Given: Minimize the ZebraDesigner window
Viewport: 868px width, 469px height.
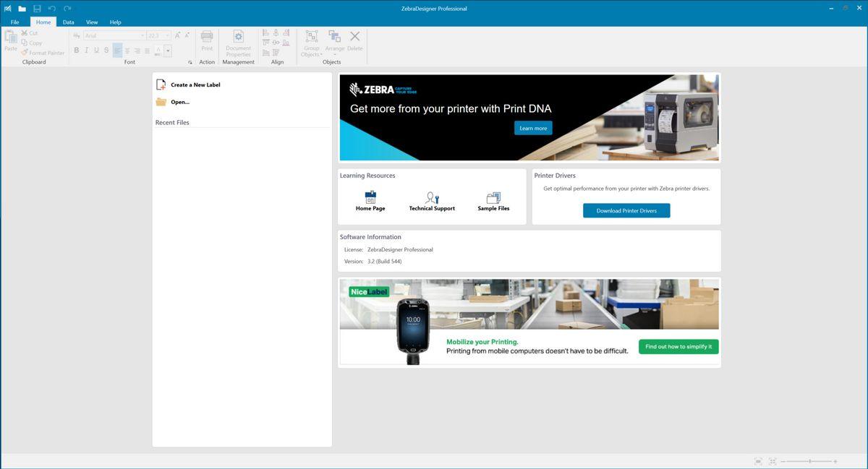Looking at the screenshot, I should pos(830,9).
